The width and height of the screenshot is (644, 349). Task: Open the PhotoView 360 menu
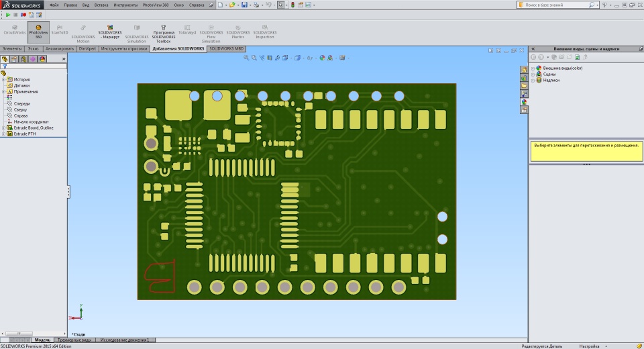(x=156, y=5)
